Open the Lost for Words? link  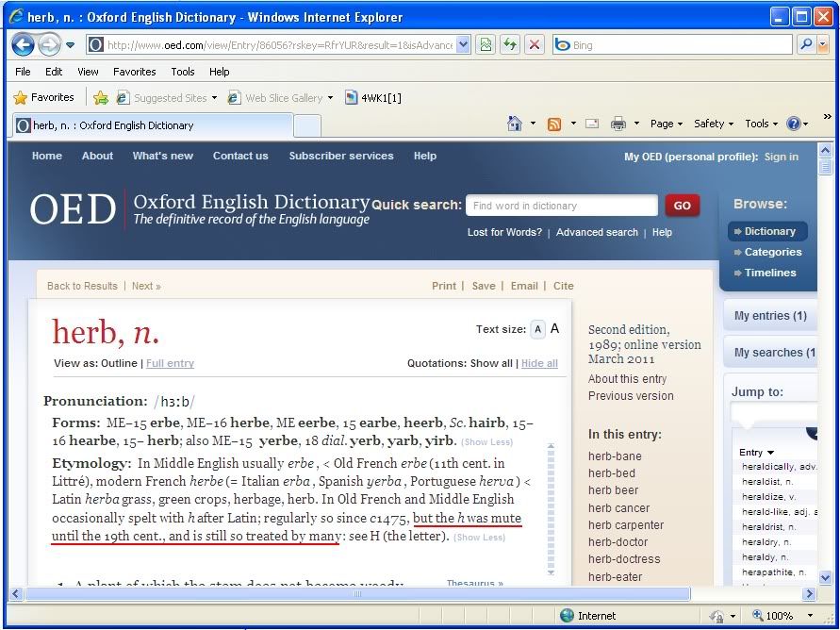(x=504, y=233)
